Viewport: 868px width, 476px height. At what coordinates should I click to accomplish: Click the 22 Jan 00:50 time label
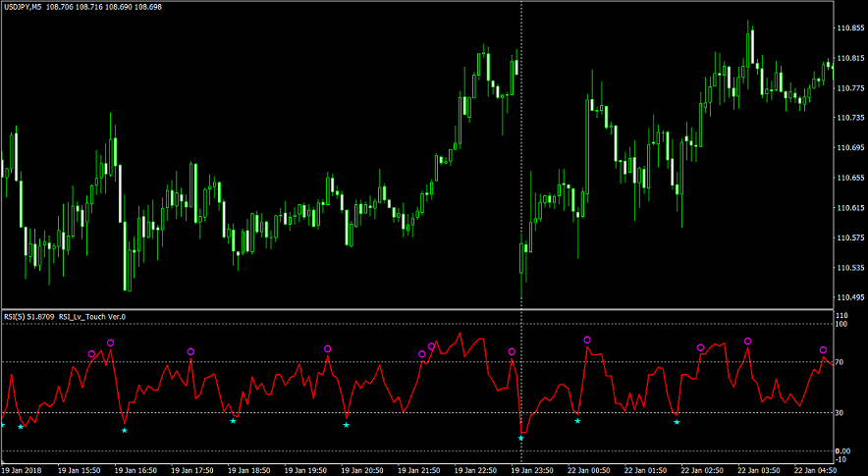pyautogui.click(x=589, y=470)
